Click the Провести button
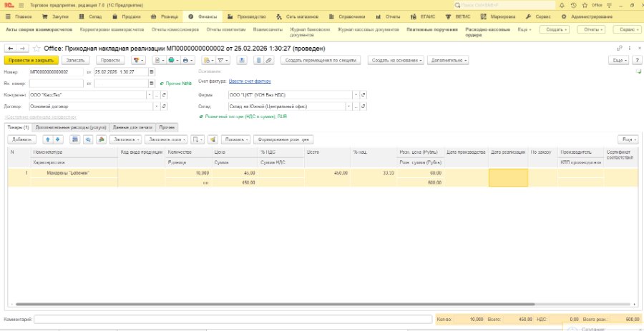The width and height of the screenshot is (644, 331). click(110, 60)
